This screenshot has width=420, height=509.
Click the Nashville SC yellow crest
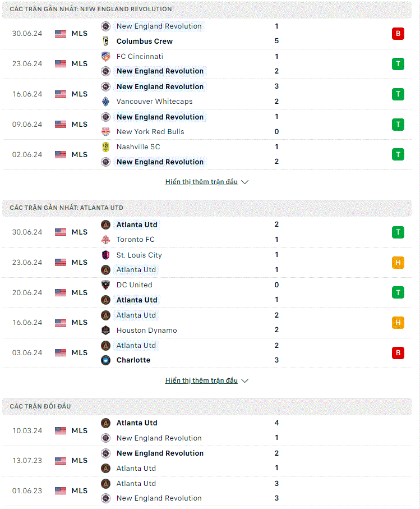tap(106, 147)
